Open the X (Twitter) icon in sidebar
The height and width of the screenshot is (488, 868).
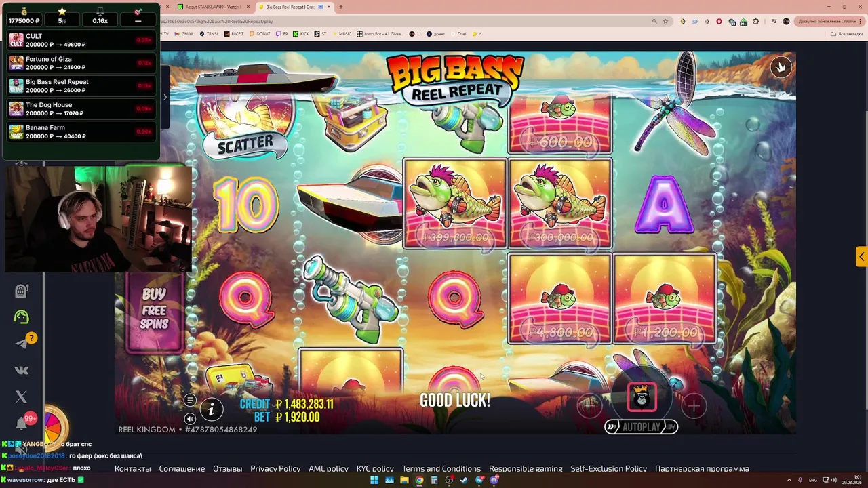click(21, 397)
